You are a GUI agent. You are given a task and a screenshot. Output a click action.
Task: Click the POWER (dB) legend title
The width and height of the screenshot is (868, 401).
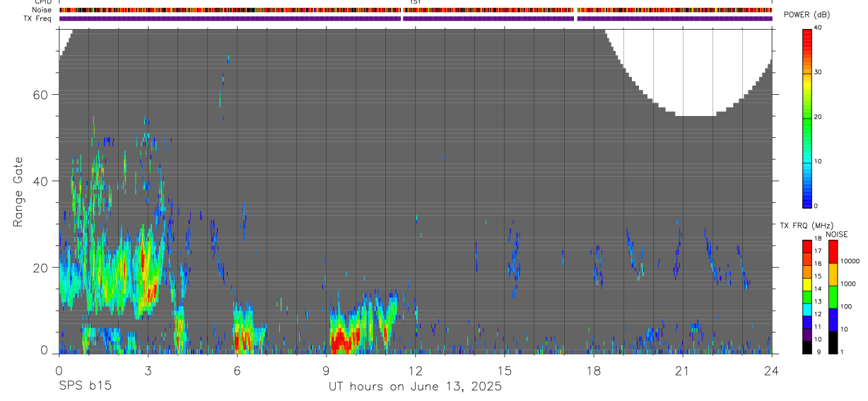tap(807, 15)
